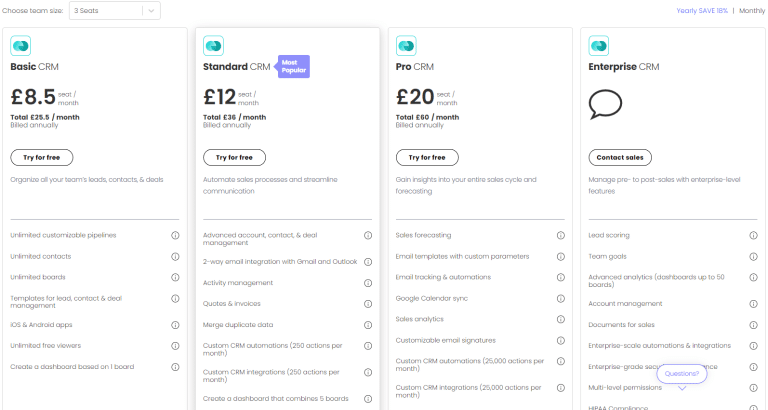Switch to Monthly billing option
This screenshot has height=410, width=768.
coord(752,11)
